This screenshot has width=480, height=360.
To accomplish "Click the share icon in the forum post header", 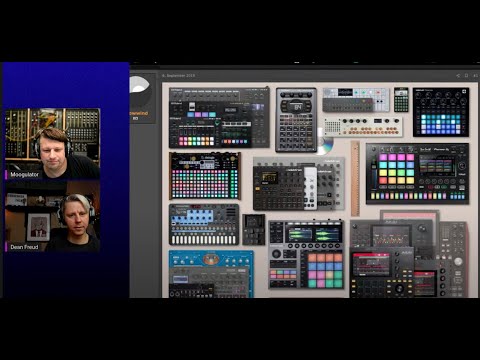I will [458, 76].
